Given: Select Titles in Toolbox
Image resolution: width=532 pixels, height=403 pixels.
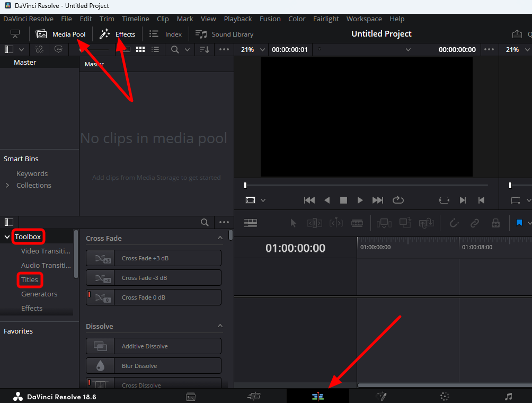Looking at the screenshot, I should (30, 280).
